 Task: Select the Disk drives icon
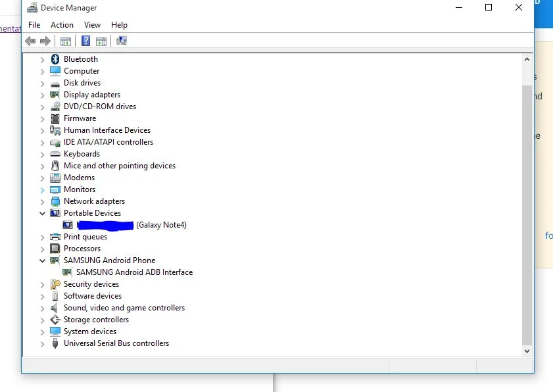[x=55, y=84]
